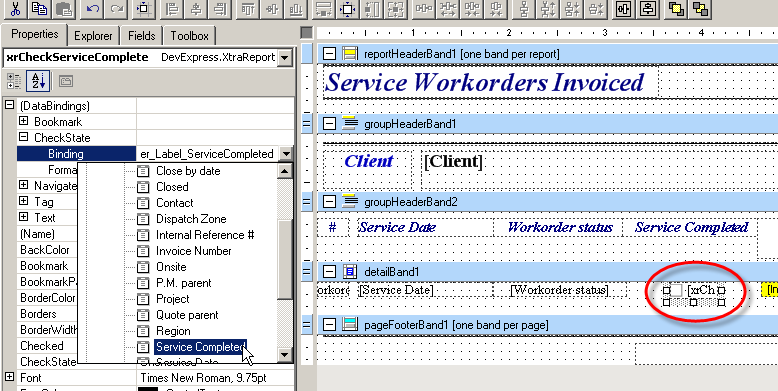The width and height of the screenshot is (778, 391).
Task: Increase vertical spacing between controls
Action: [548, 8]
